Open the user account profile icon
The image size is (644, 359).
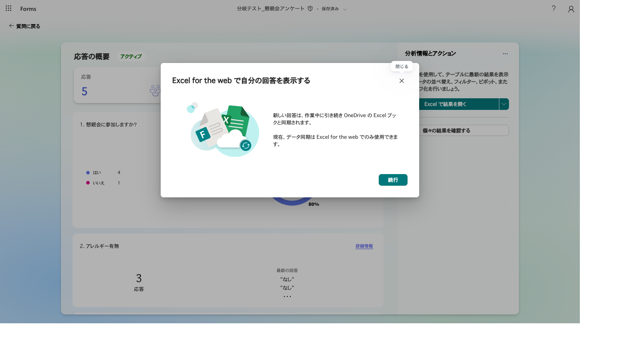coord(571,9)
